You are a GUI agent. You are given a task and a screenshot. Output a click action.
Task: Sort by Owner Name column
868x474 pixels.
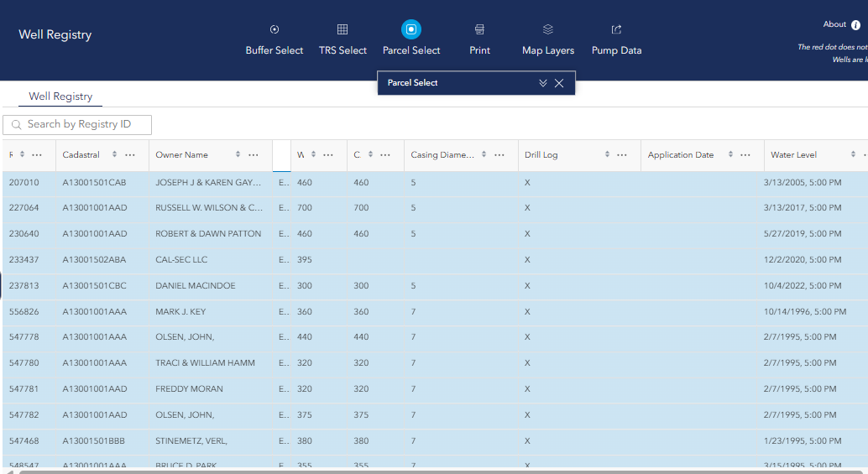coord(238,155)
